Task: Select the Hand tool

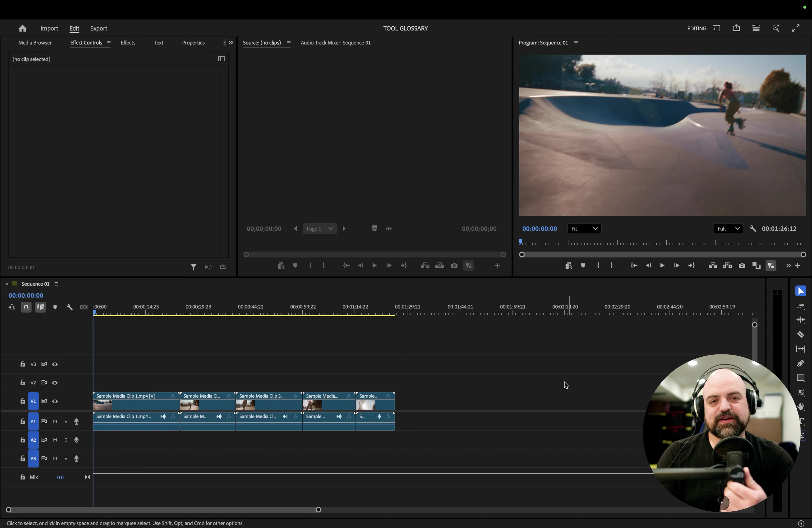Action: (x=801, y=407)
